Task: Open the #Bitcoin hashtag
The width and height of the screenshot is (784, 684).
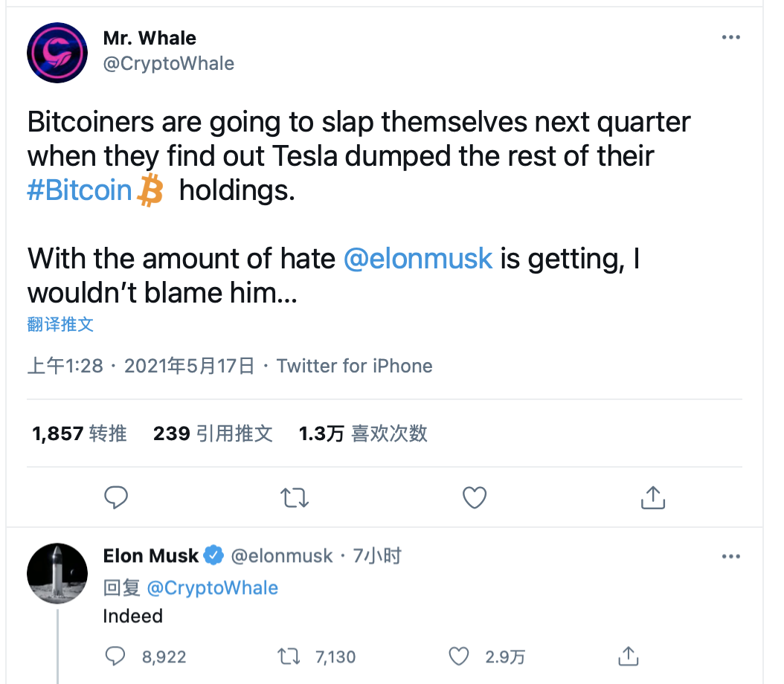Action: coord(79,191)
